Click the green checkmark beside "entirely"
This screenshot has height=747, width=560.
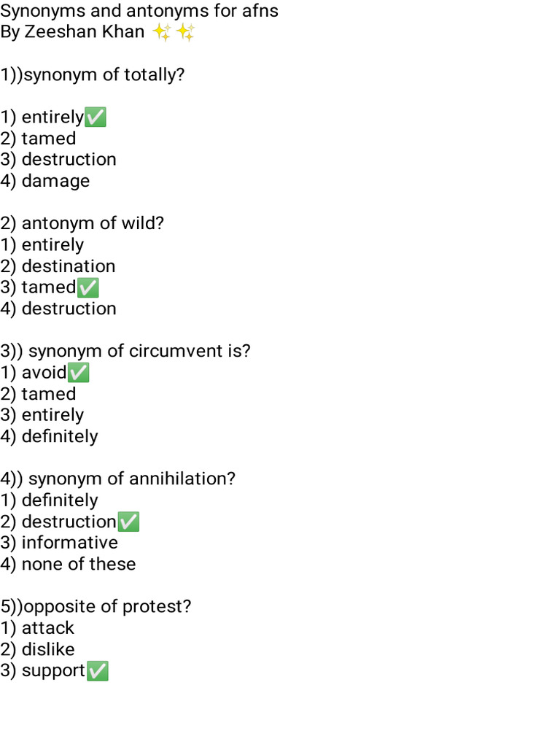96,117
